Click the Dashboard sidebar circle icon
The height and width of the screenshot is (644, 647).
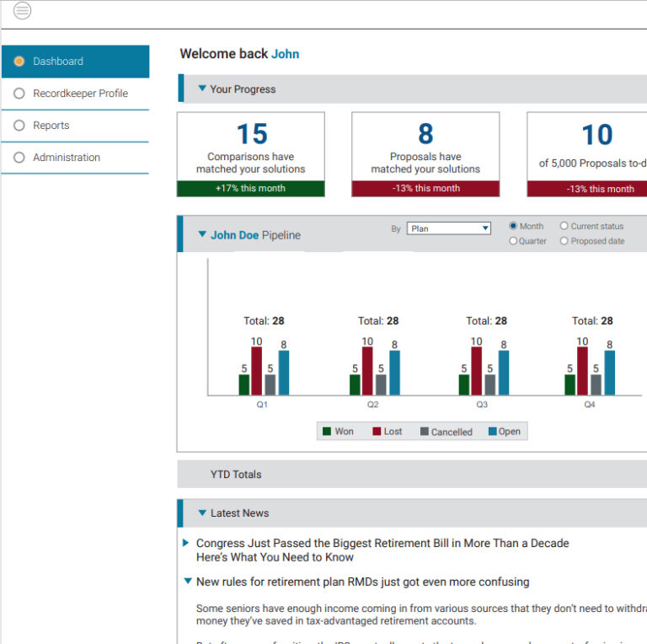point(19,62)
